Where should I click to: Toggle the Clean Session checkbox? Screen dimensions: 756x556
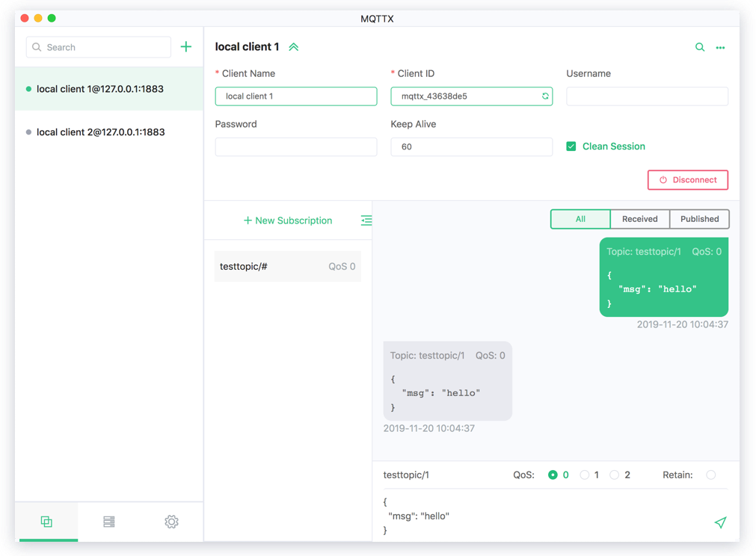point(571,146)
